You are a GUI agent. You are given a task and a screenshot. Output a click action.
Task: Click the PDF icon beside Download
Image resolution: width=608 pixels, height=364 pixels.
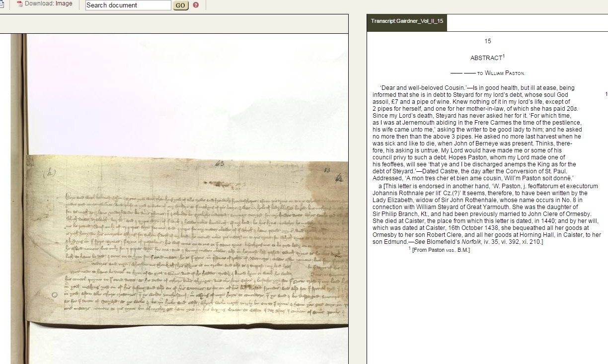tap(20, 4)
